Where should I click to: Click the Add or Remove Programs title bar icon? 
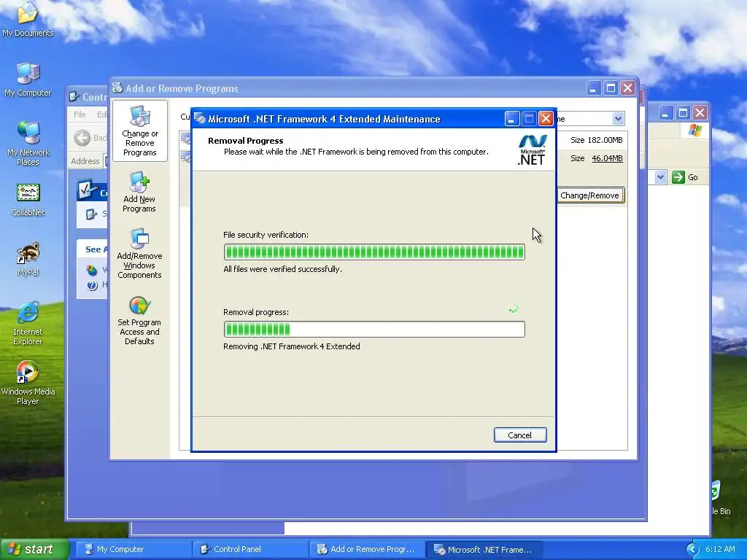117,87
